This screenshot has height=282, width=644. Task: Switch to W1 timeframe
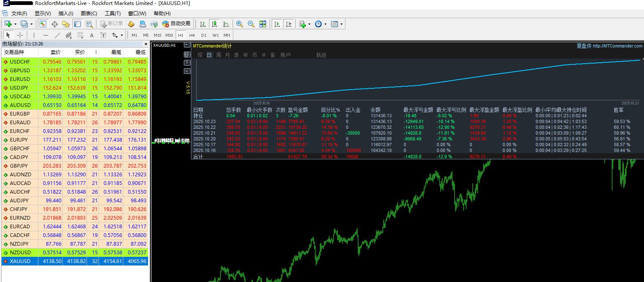pyautogui.click(x=216, y=35)
